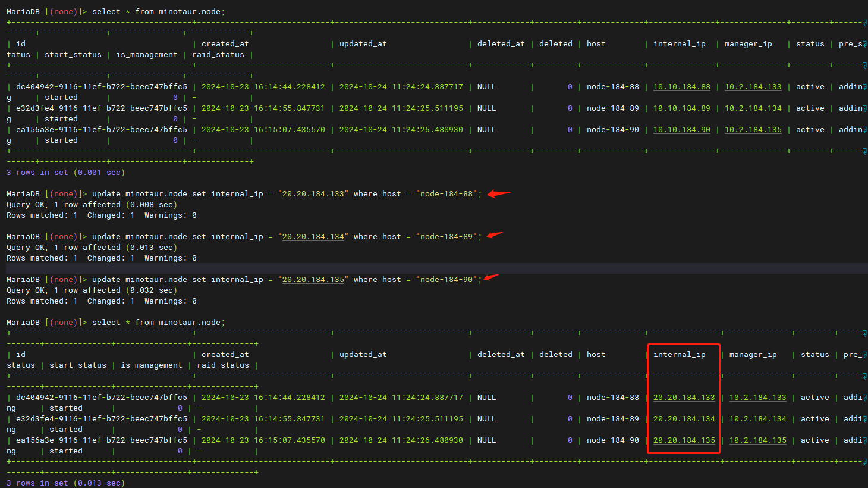Click manager IP 10.2.184.135 beside 20.20.184.135
The height and width of the screenshot is (488, 868).
758,440
